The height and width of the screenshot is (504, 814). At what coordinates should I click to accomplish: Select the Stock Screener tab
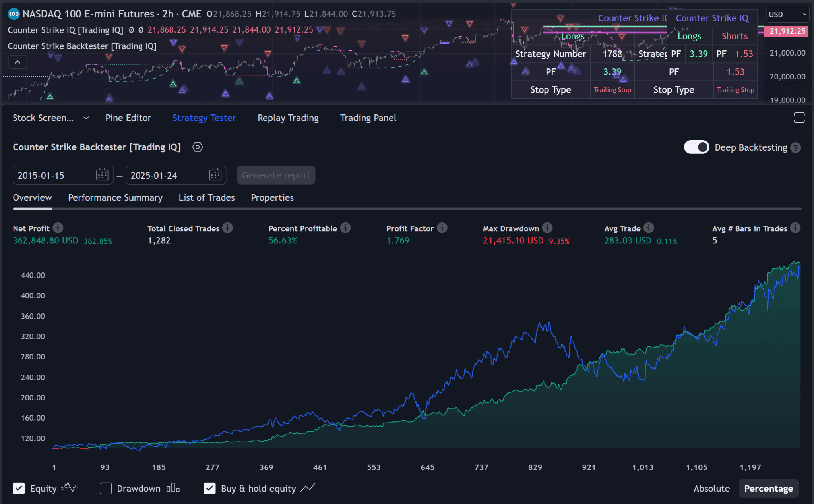pyautogui.click(x=43, y=118)
